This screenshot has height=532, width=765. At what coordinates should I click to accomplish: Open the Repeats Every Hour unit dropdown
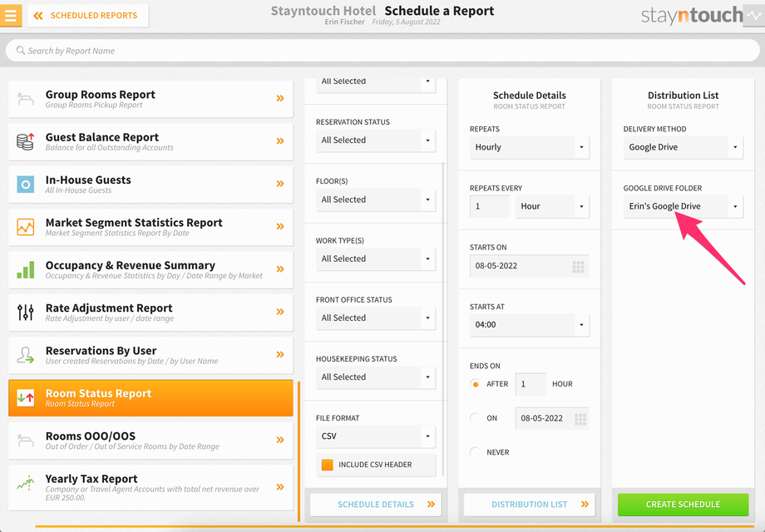tap(552, 207)
